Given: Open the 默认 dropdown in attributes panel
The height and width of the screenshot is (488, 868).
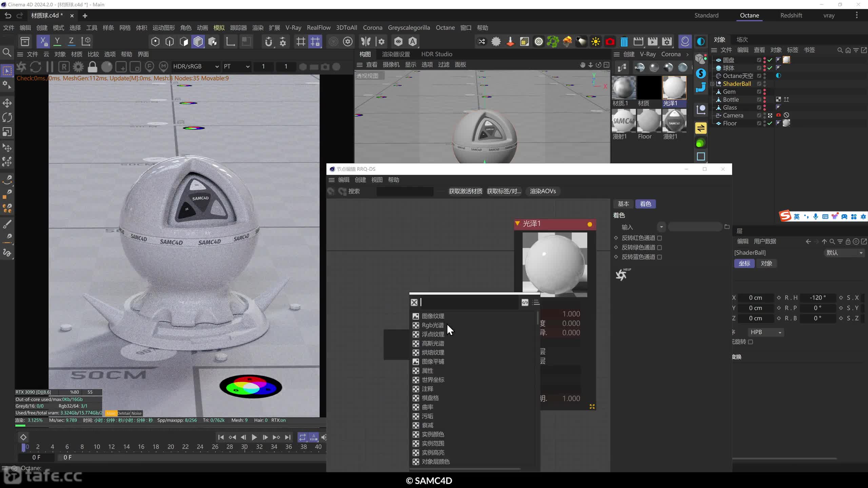Looking at the screenshot, I should coord(844,253).
